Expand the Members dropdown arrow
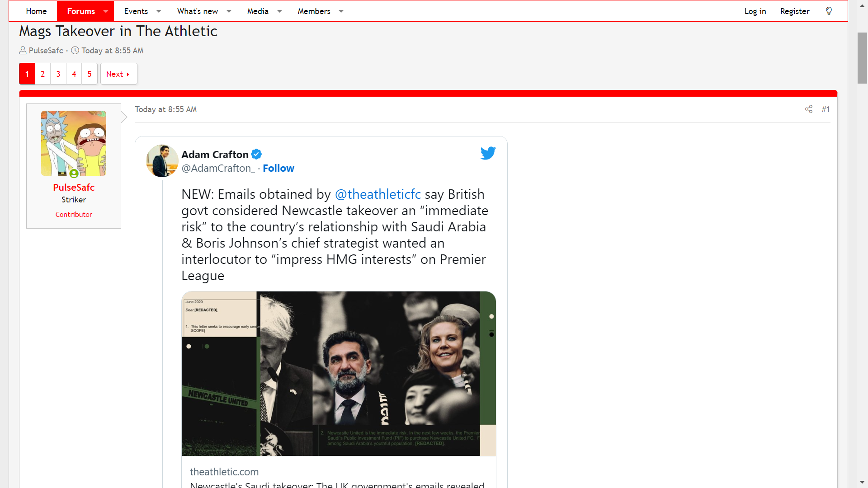The height and width of the screenshot is (488, 868). (x=341, y=11)
